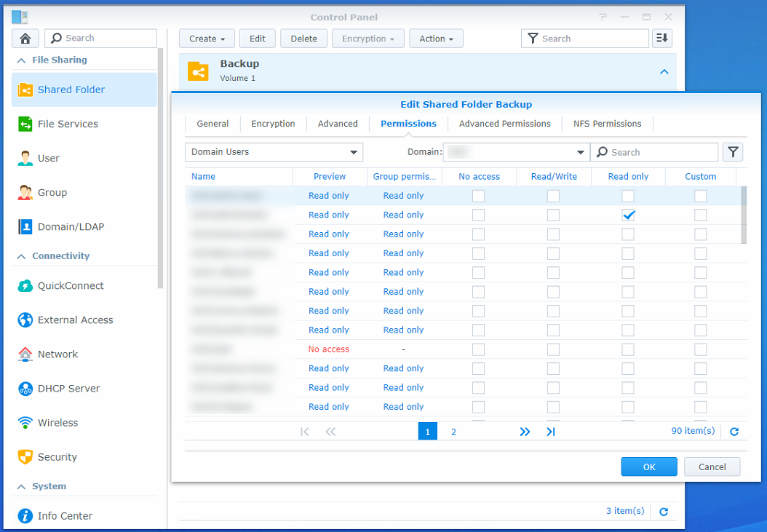This screenshot has height=532, width=767.
Task: Collapse the Backup folder details chevron
Action: coord(664,71)
